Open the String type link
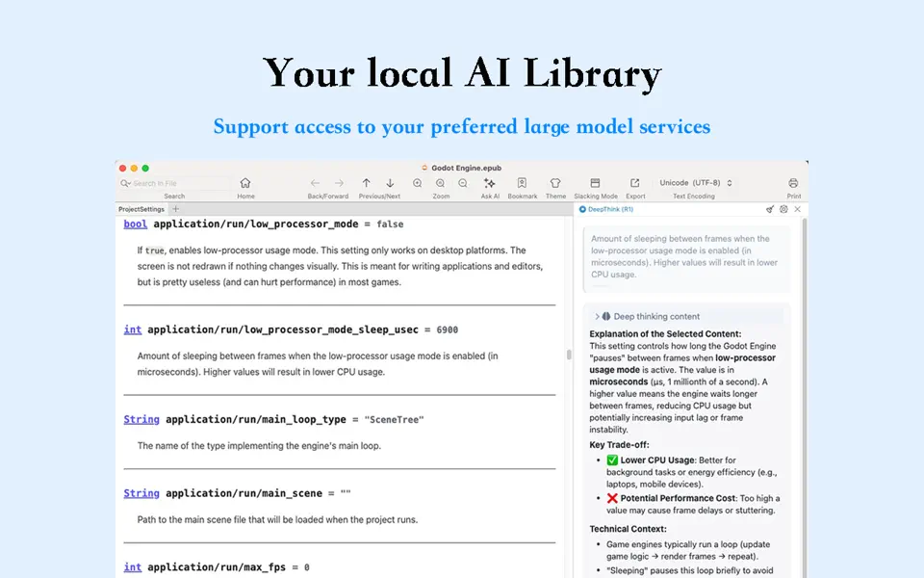Viewport: 924px width, 578px height. click(141, 419)
